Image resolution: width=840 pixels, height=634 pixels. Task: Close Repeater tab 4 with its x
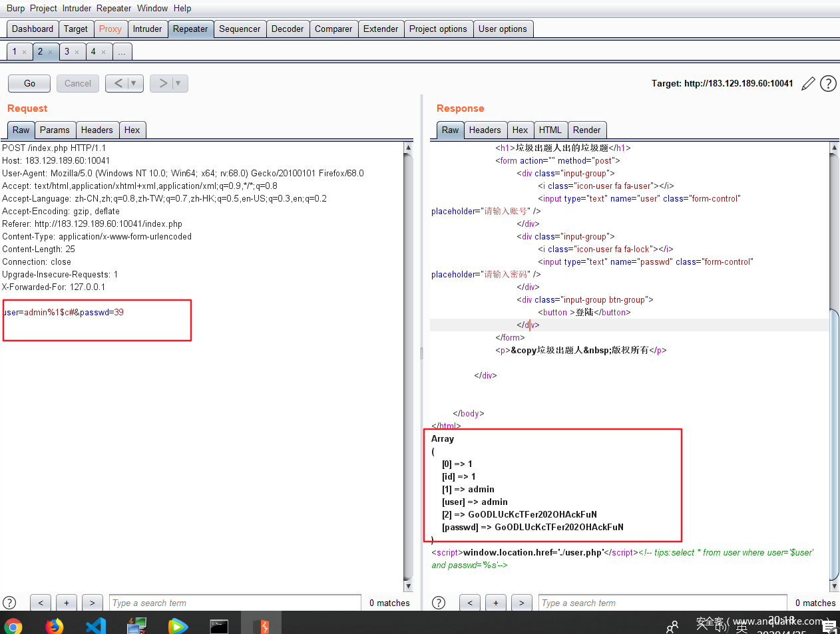coord(104,52)
